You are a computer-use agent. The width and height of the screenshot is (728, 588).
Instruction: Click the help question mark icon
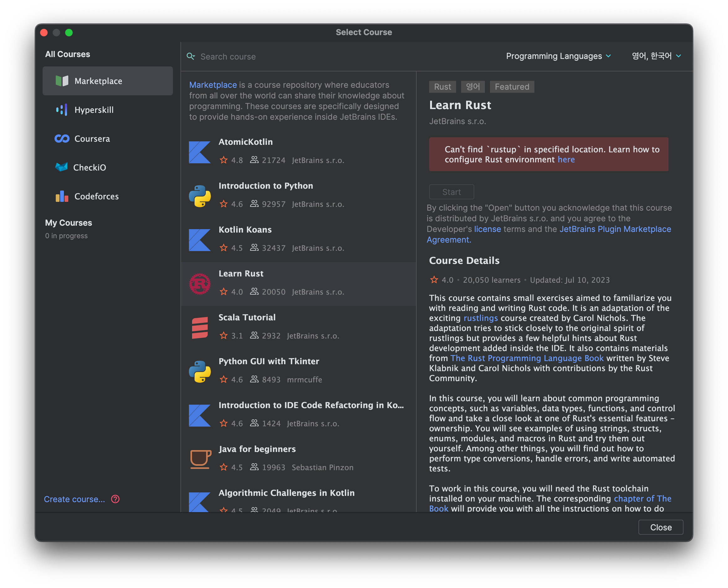pyautogui.click(x=115, y=499)
